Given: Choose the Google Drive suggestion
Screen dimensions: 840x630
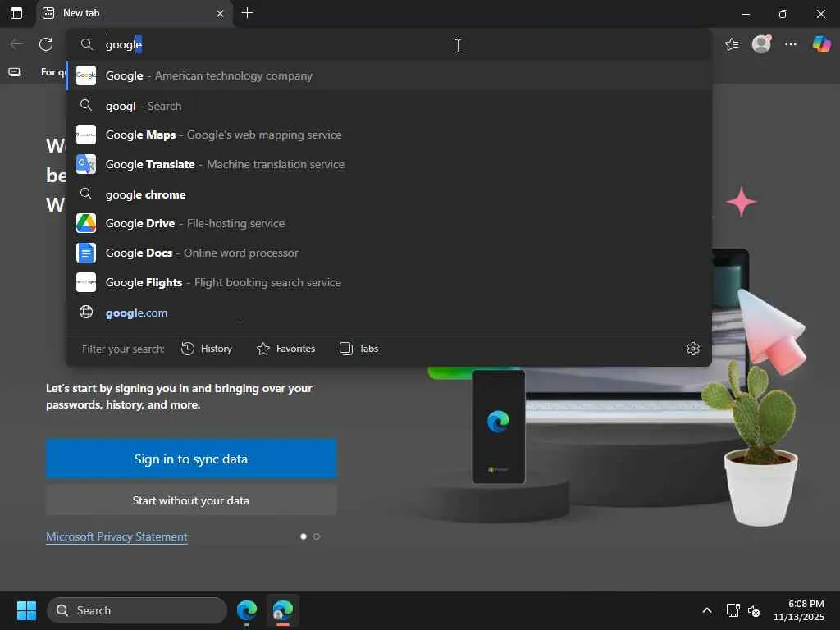Looking at the screenshot, I should tap(389, 223).
